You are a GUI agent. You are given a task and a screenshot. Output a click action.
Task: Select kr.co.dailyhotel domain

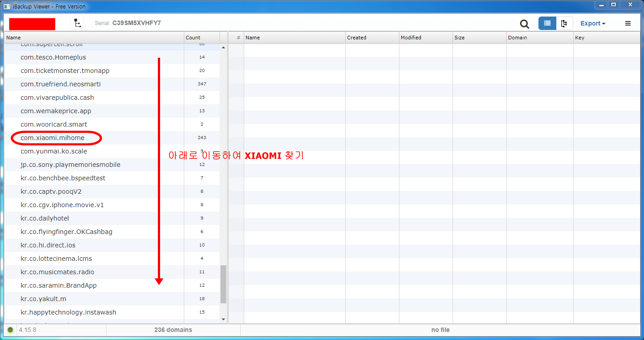click(x=112, y=218)
